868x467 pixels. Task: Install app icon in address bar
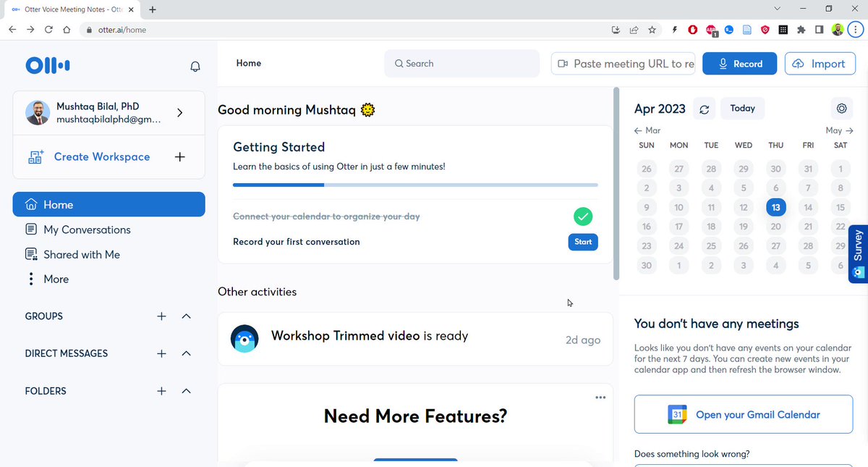(x=616, y=30)
